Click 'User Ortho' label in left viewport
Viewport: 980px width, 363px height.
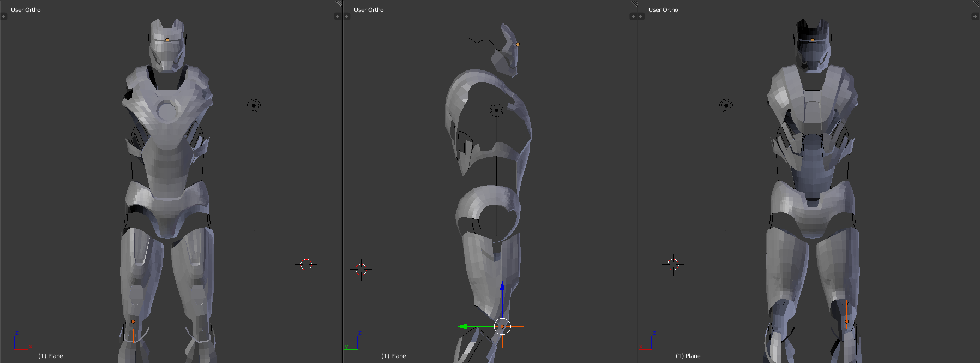point(26,10)
